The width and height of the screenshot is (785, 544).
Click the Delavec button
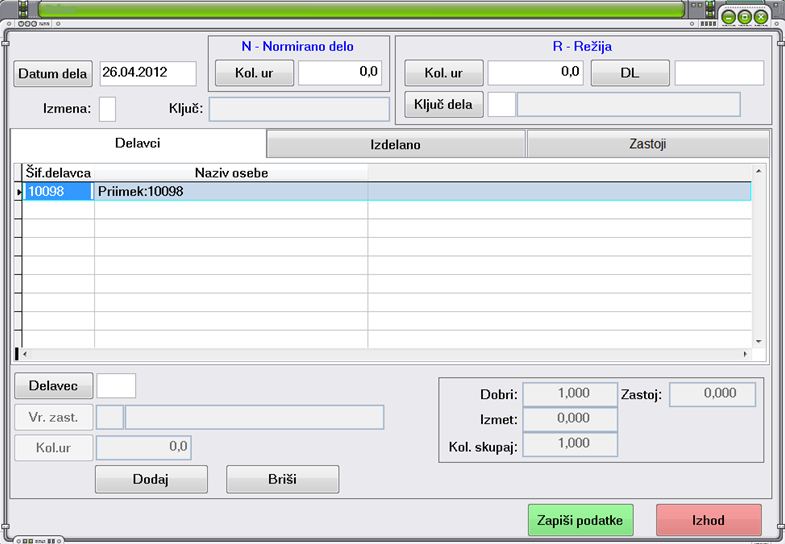(x=54, y=386)
